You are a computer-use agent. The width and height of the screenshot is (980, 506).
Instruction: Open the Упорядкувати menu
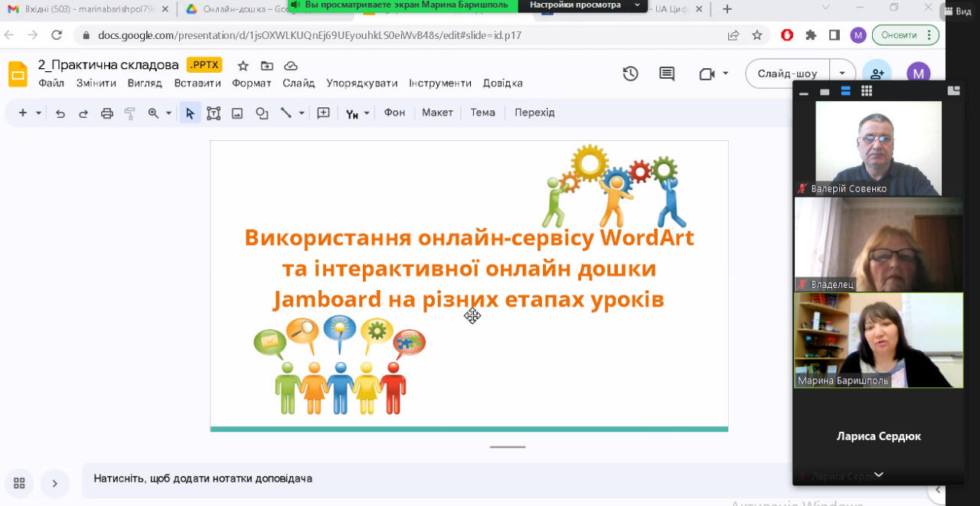coord(362,83)
